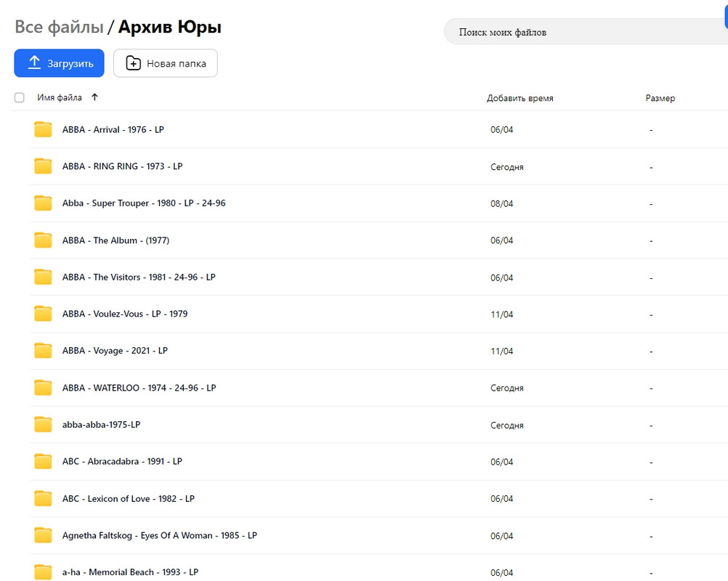Sort by the Добавить время column header
Viewport: 728px width, 581px height.
(x=520, y=98)
